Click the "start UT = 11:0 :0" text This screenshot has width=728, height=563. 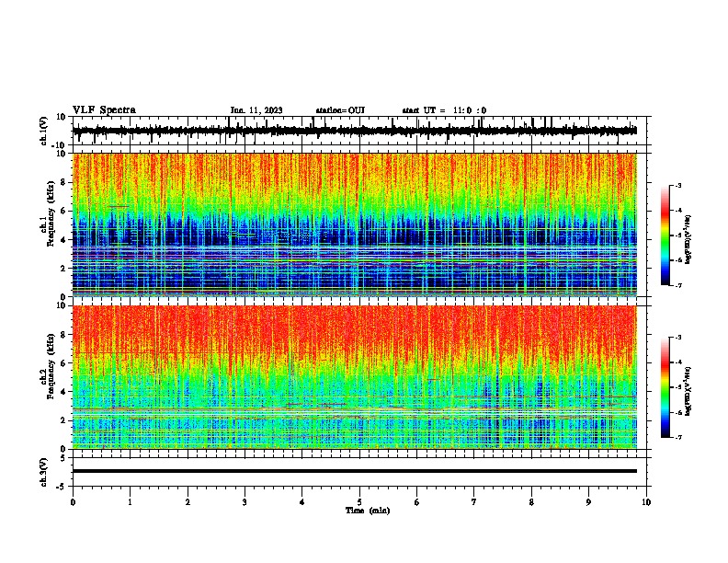pyautogui.click(x=444, y=110)
